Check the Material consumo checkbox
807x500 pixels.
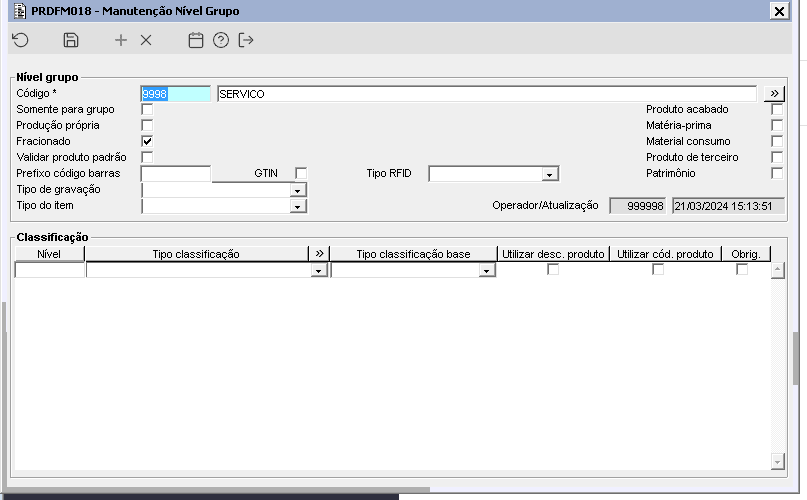click(777, 141)
